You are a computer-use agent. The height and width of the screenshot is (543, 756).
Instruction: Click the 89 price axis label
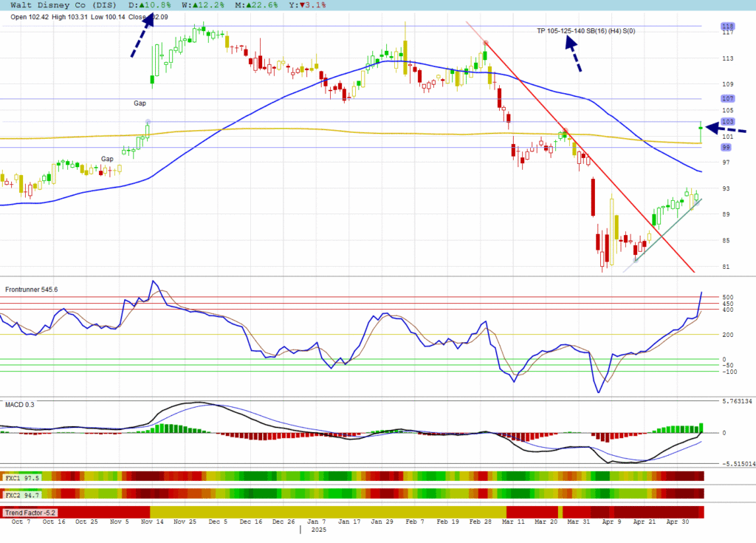tap(726, 214)
